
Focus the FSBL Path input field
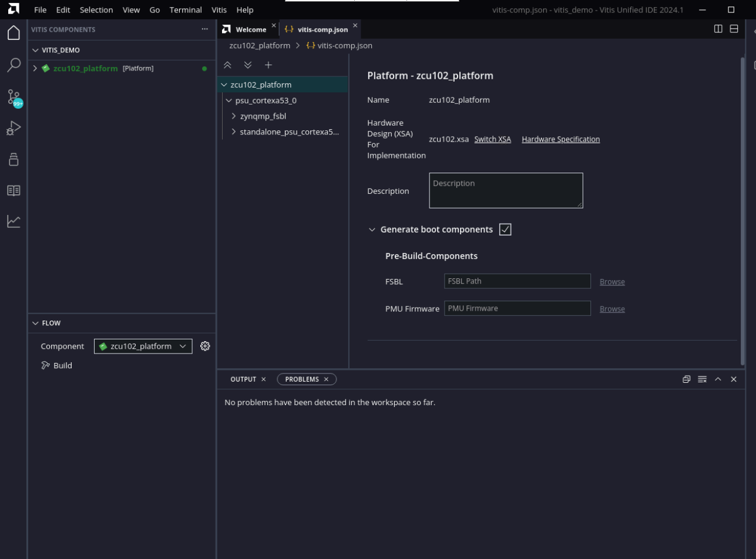[x=518, y=281]
